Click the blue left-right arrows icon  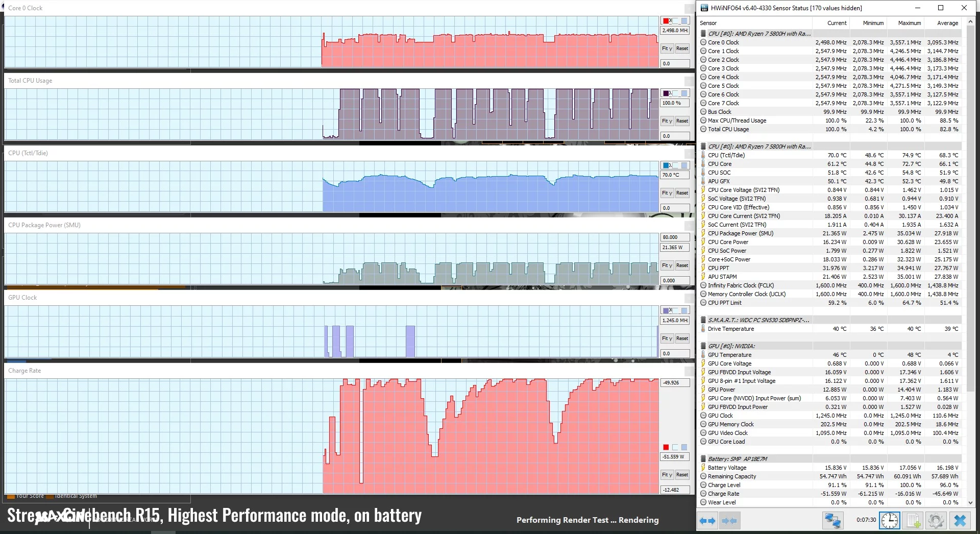pos(707,520)
